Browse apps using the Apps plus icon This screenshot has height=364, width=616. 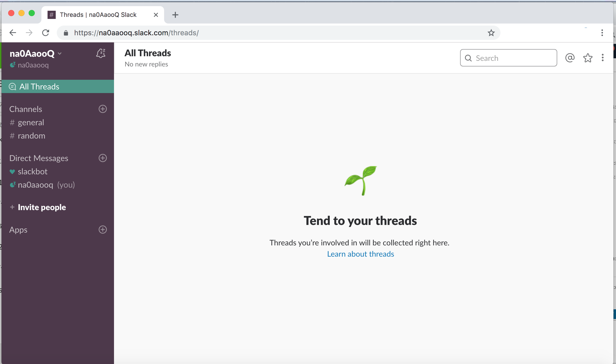(103, 230)
